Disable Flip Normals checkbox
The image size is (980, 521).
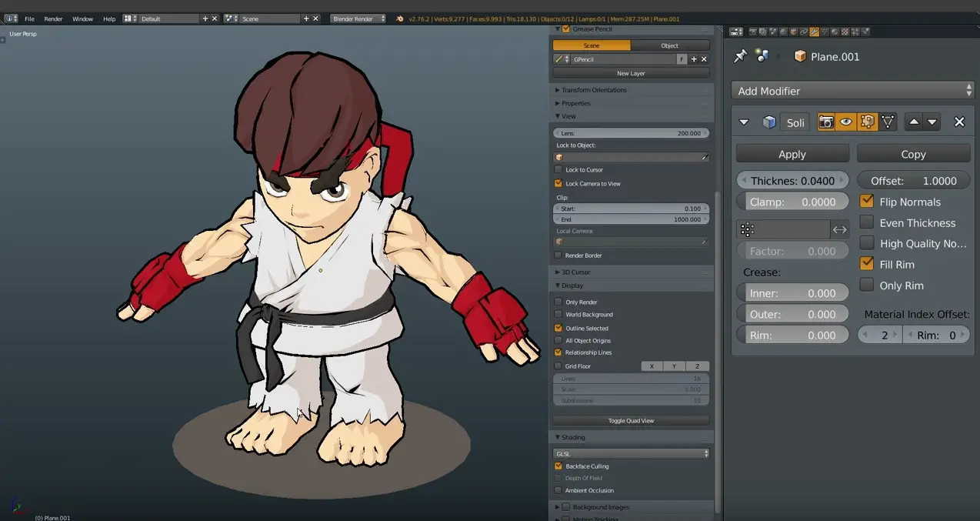tap(867, 202)
